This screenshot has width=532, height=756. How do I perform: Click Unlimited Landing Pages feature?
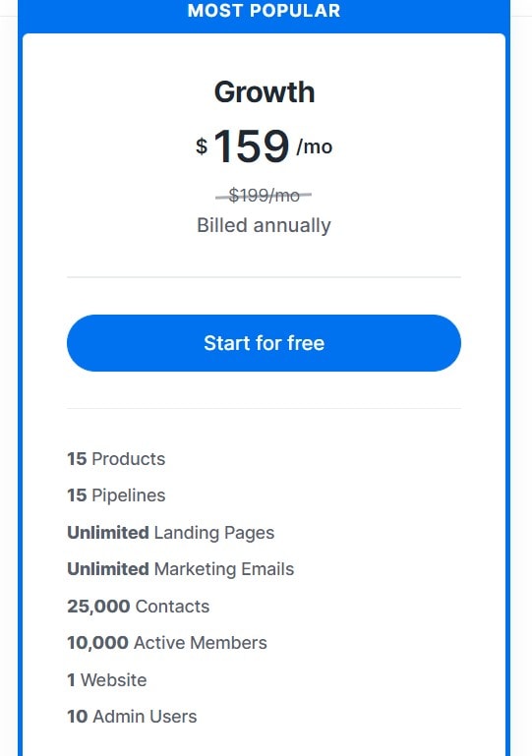point(171,533)
